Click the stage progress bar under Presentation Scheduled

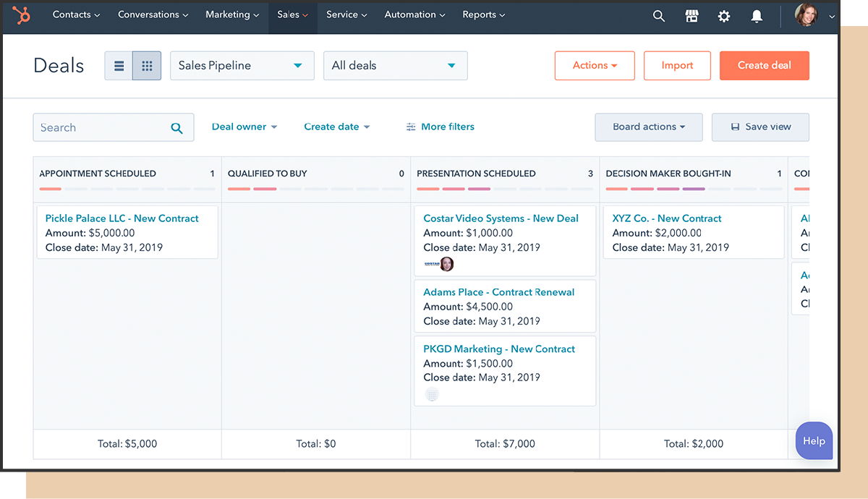pyautogui.click(x=505, y=190)
